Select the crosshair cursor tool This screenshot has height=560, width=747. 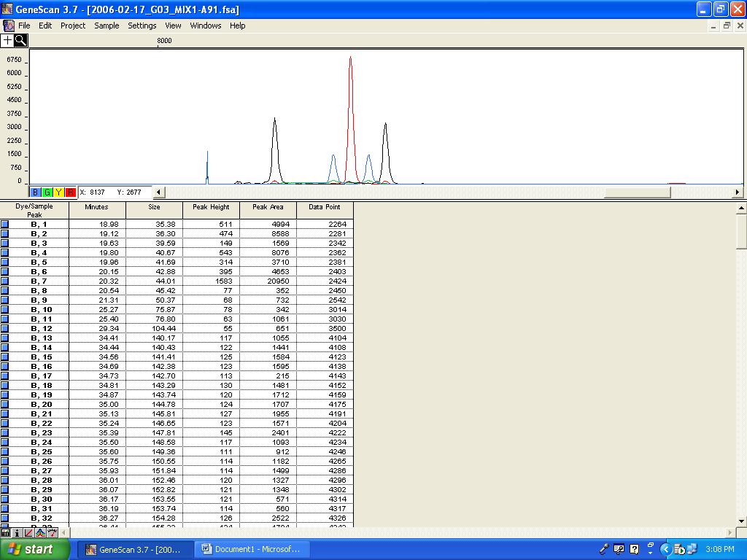(x=7, y=41)
